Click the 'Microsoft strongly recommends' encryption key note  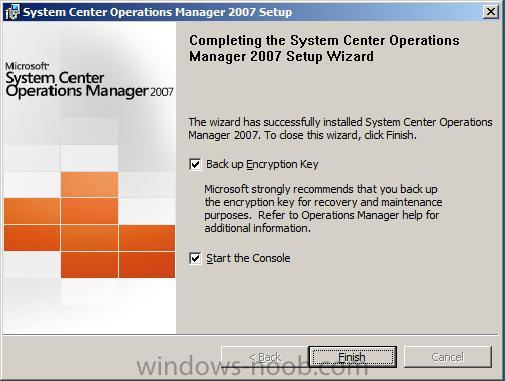coord(323,208)
